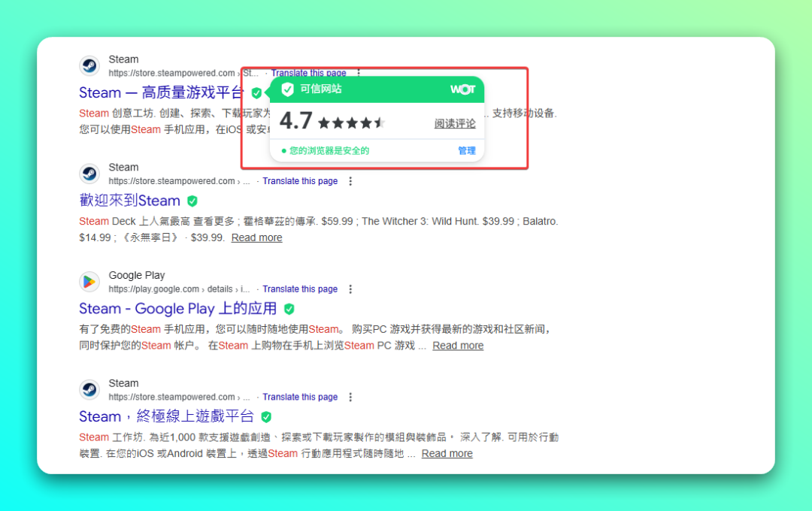
Task: Click the 4.7 rating number
Action: tap(295, 121)
